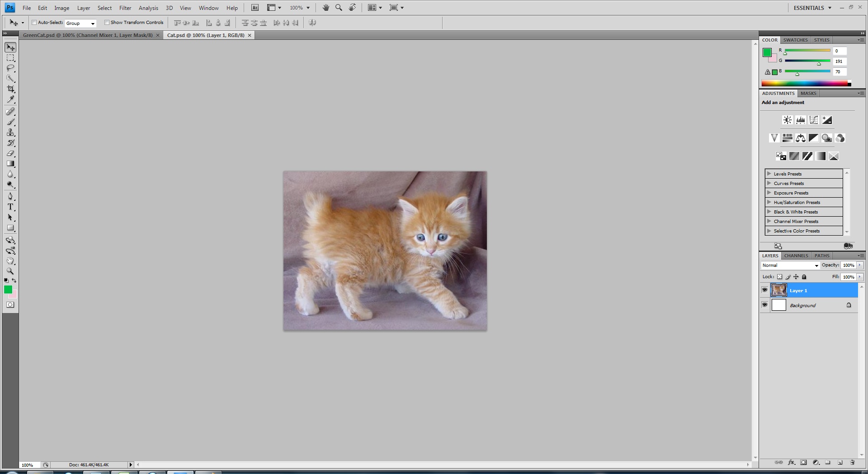This screenshot has height=474, width=868.
Task: Select the Lasso tool
Action: pyautogui.click(x=10, y=68)
